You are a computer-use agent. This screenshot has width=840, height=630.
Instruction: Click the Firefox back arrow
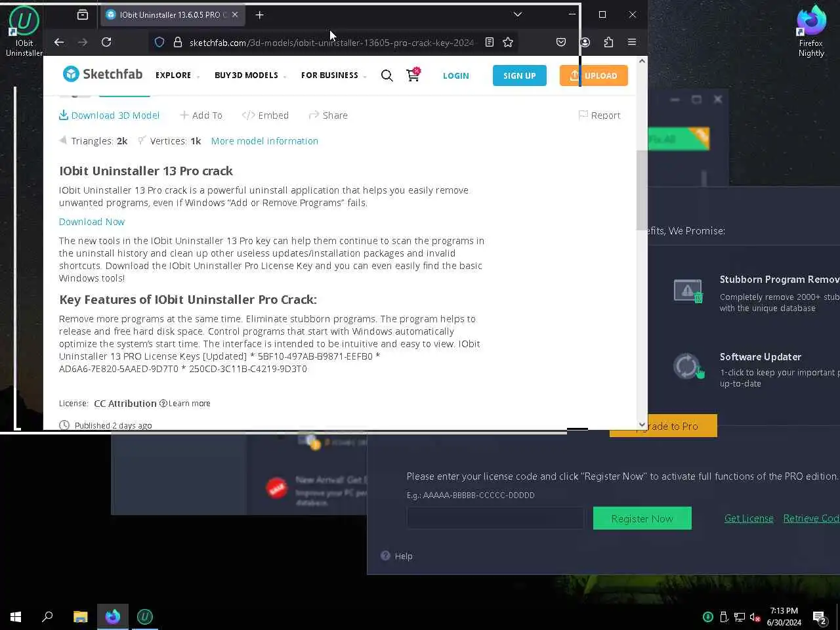tap(59, 42)
